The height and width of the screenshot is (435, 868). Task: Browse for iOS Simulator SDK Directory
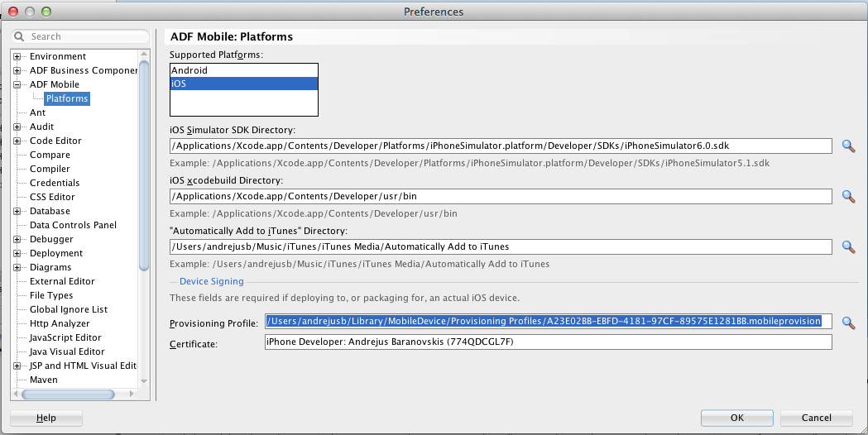(x=848, y=146)
